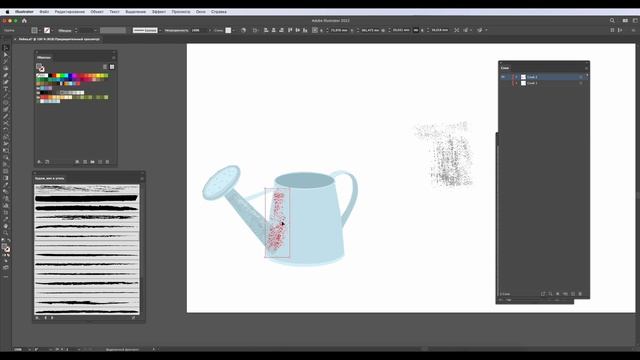This screenshot has width=640, height=360.
Task: Open the Редактирование menu
Action: click(70, 12)
